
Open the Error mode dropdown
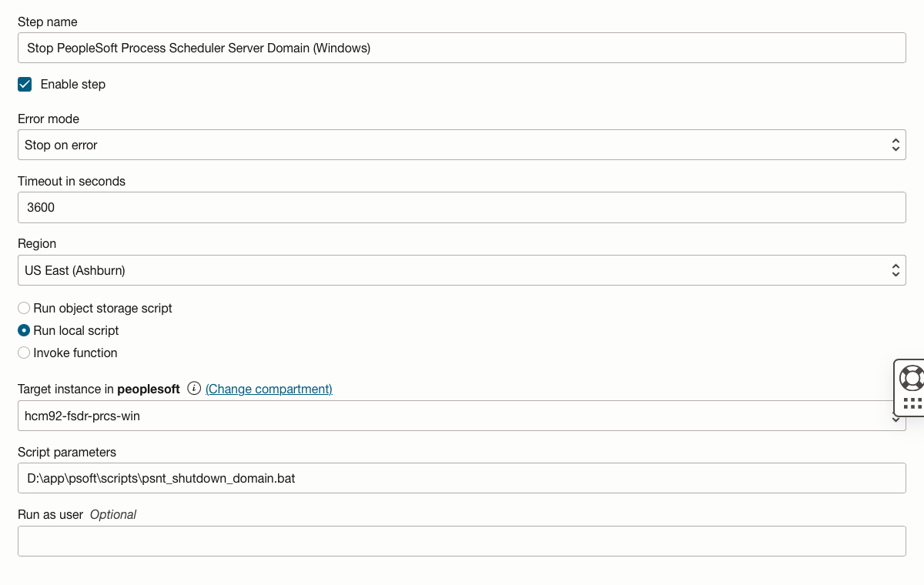click(x=462, y=144)
